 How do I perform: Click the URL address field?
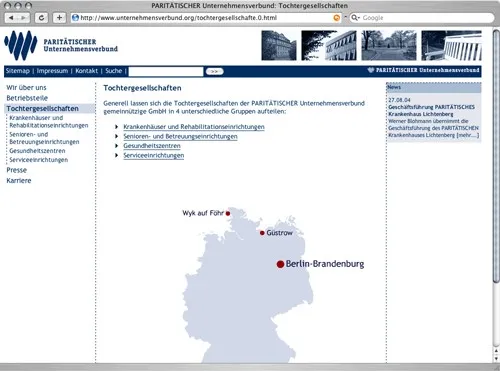(205, 18)
